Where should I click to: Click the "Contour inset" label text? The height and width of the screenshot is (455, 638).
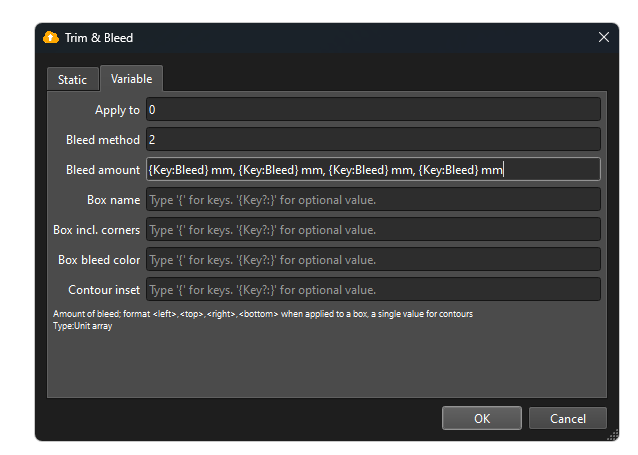tap(104, 290)
